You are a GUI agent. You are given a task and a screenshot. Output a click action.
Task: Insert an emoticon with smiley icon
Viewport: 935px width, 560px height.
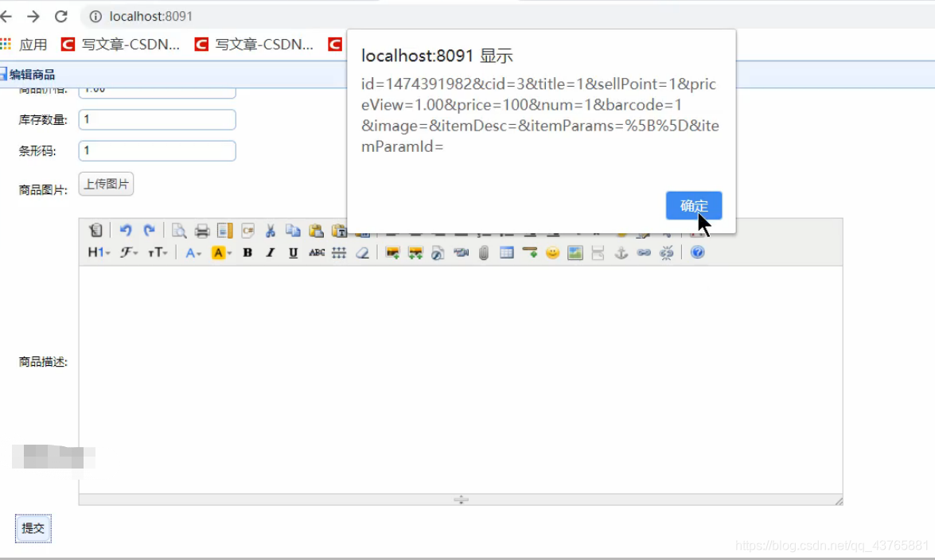[553, 253]
